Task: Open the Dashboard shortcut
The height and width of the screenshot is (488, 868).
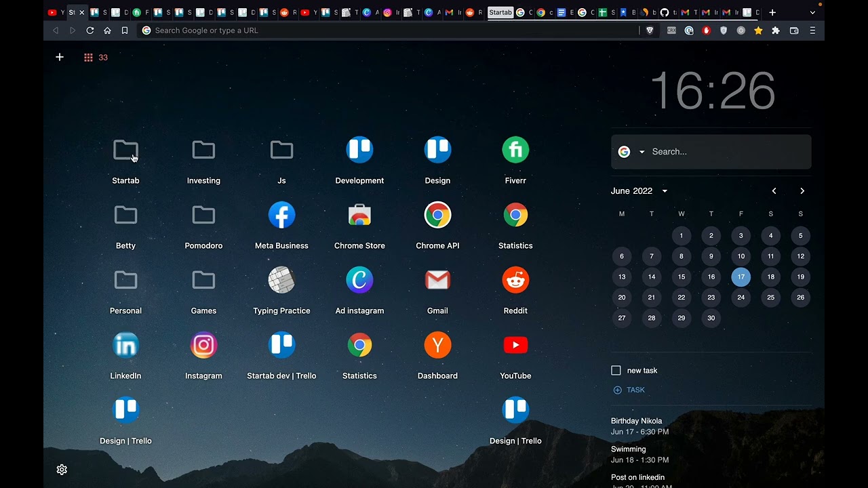Action: coord(437,345)
